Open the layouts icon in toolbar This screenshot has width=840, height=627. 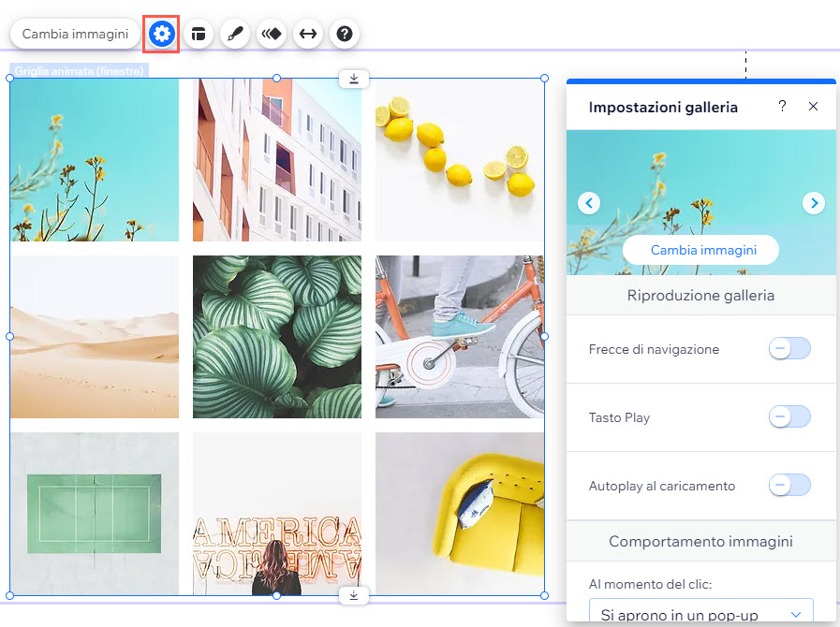click(199, 34)
